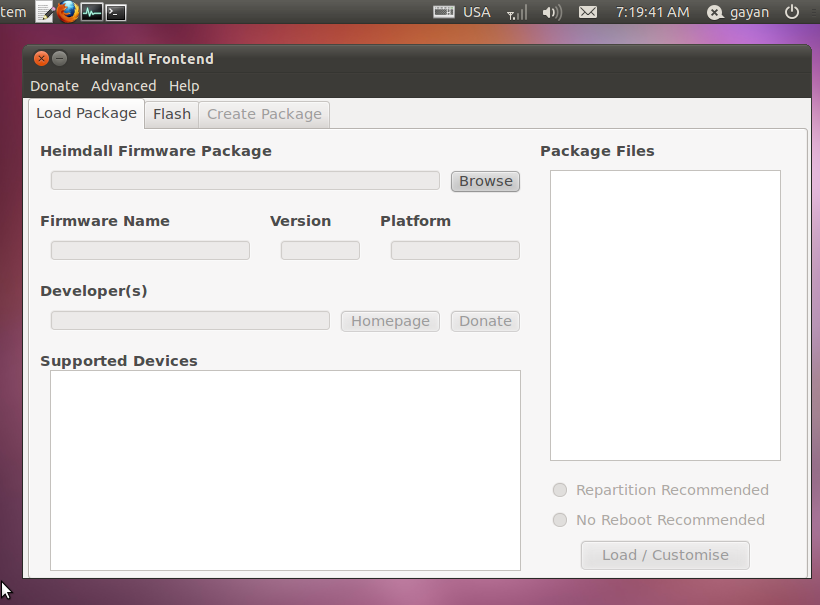Open the Advanced menu
Screen dimensions: 820x605
click(123, 86)
